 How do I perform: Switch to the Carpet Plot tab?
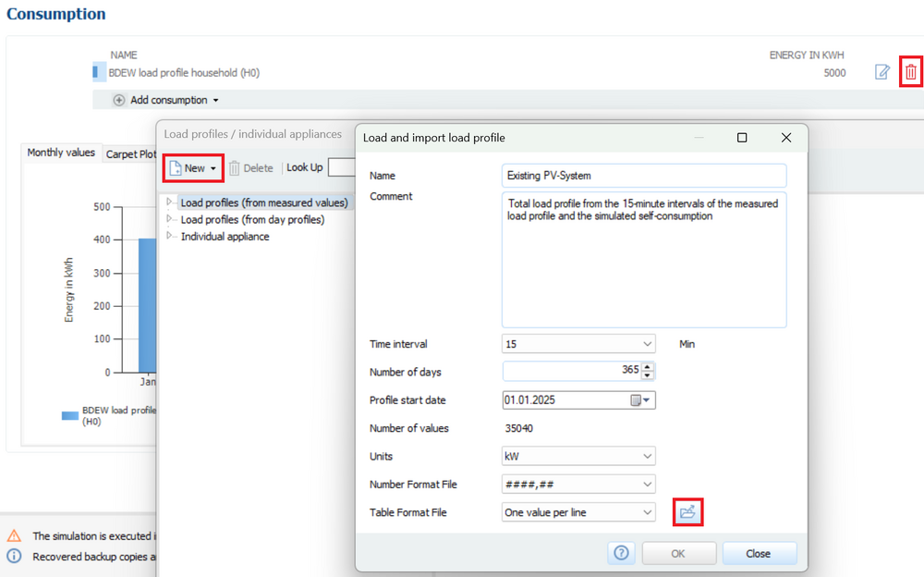click(130, 154)
